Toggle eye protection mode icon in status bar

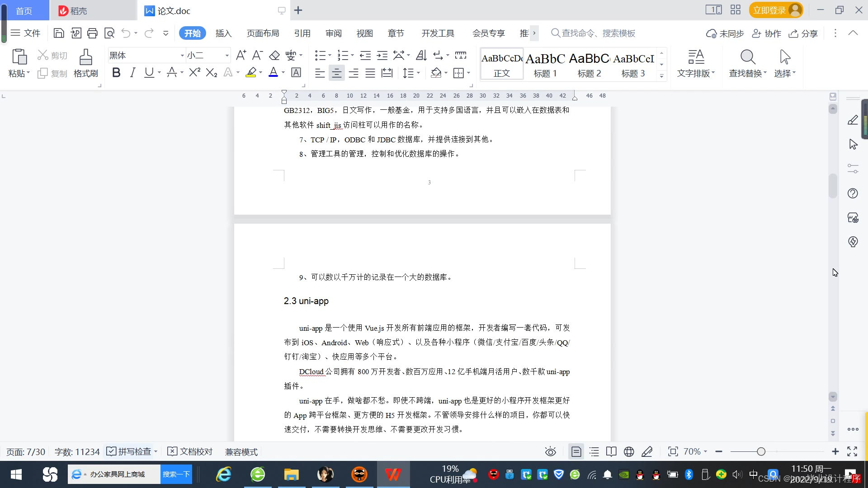[x=550, y=451]
